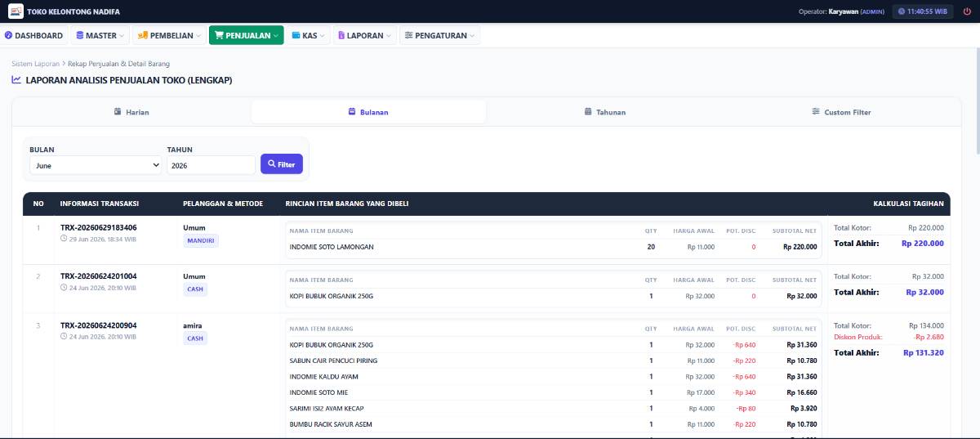Open the Master dropdown menu

coord(100,35)
